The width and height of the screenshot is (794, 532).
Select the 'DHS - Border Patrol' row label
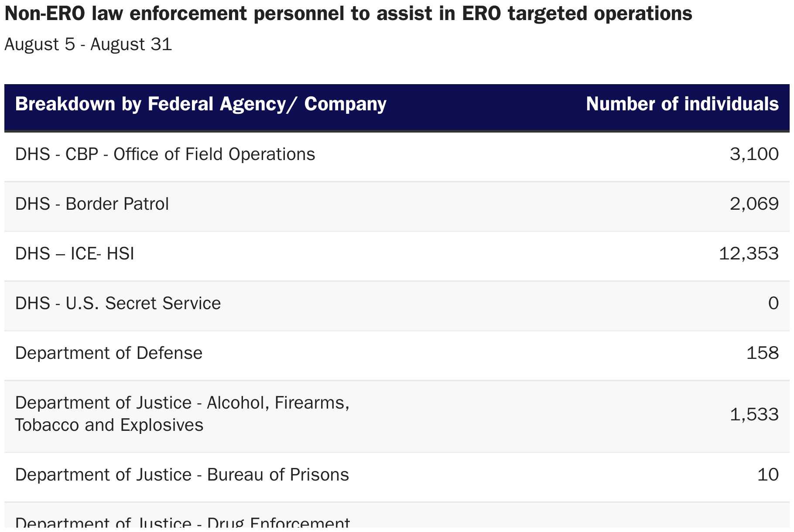[92, 204]
